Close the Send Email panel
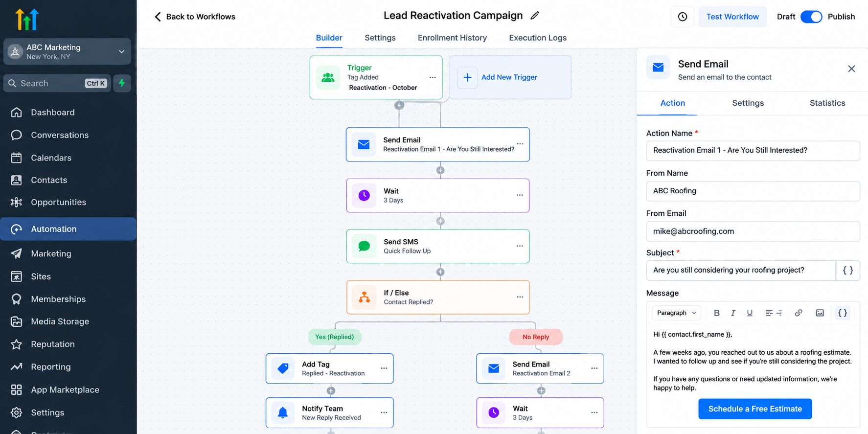 click(x=851, y=69)
